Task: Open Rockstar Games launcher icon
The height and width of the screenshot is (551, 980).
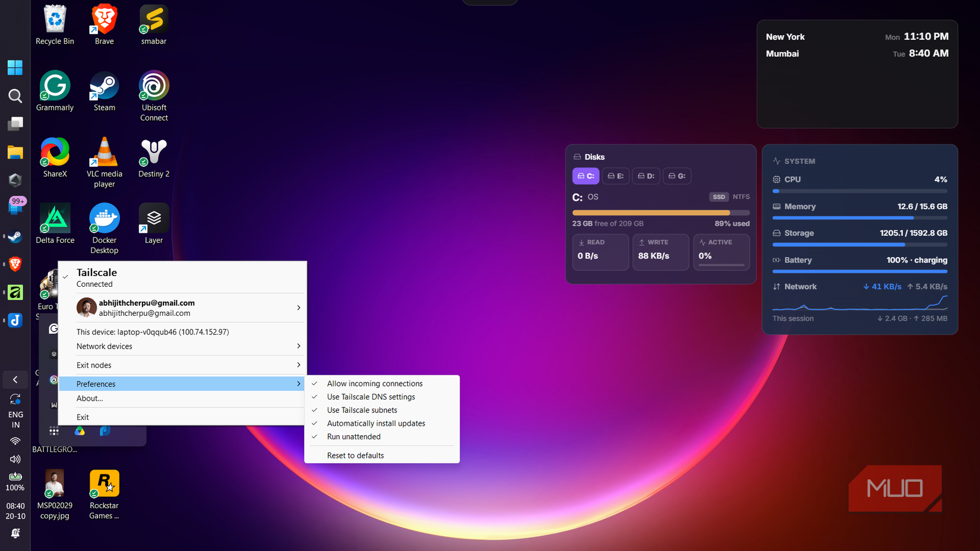Action: (x=104, y=495)
